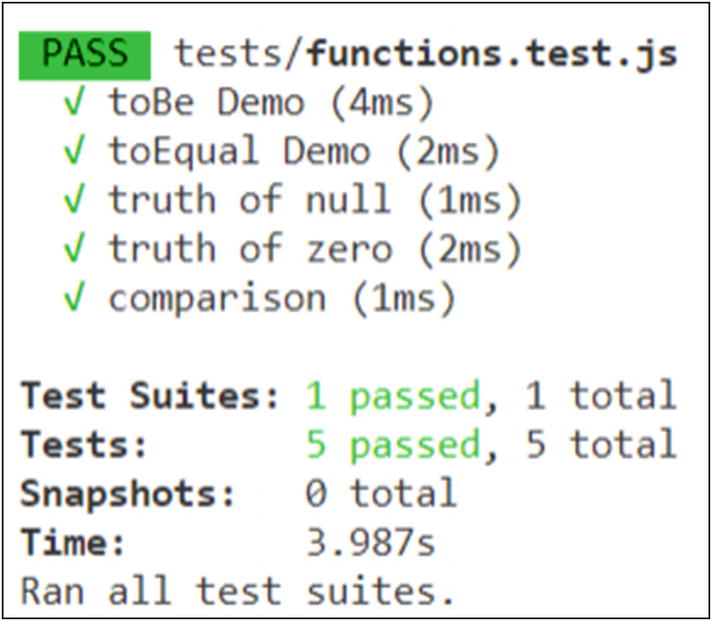Click the checkmark before truth of zero

72,249
